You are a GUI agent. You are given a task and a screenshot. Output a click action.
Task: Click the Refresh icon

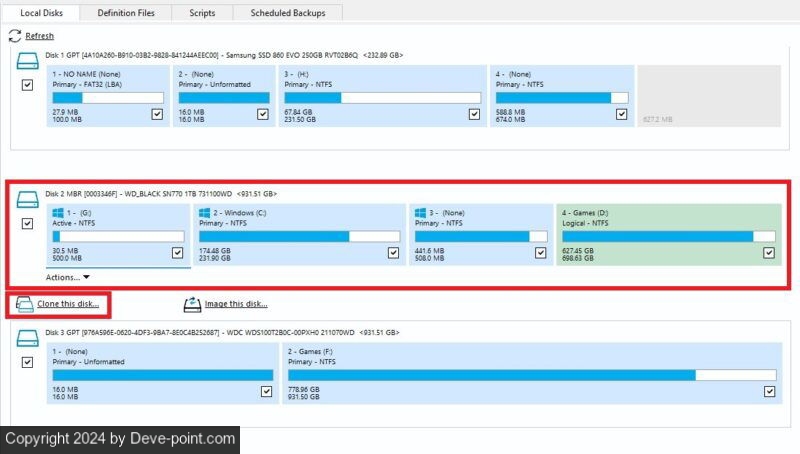(15, 36)
